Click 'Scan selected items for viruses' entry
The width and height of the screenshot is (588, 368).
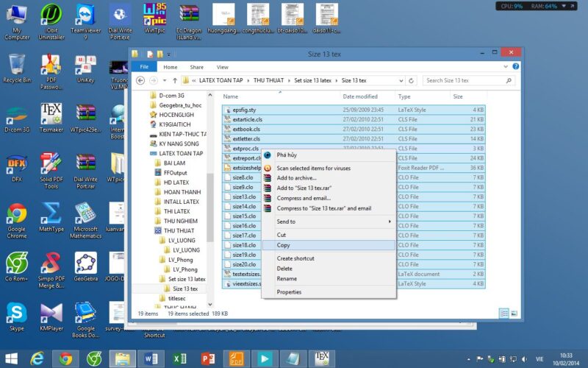313,169
